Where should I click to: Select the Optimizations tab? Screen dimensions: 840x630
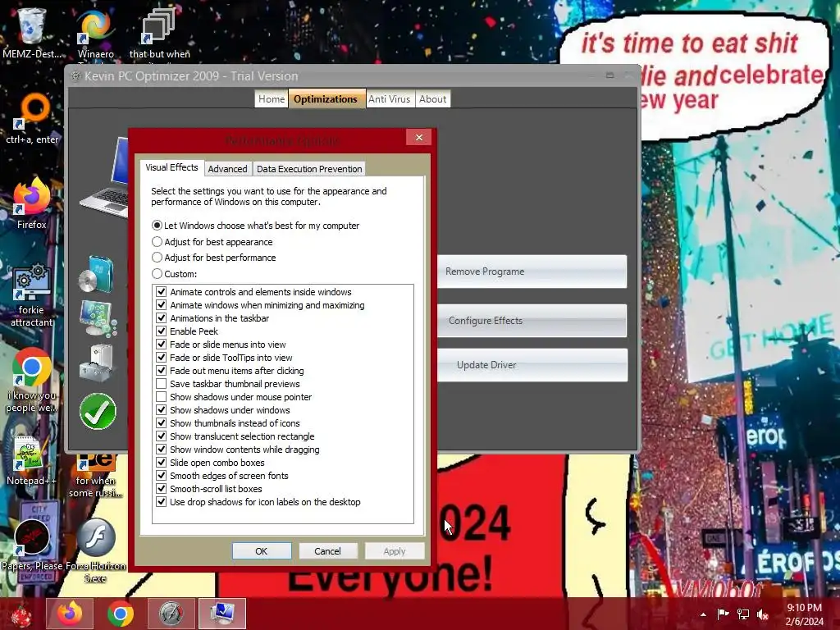point(326,99)
